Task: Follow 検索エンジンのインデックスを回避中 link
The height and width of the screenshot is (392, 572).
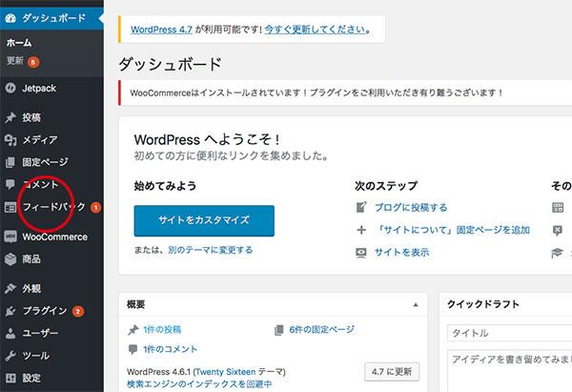Action: click(x=199, y=384)
